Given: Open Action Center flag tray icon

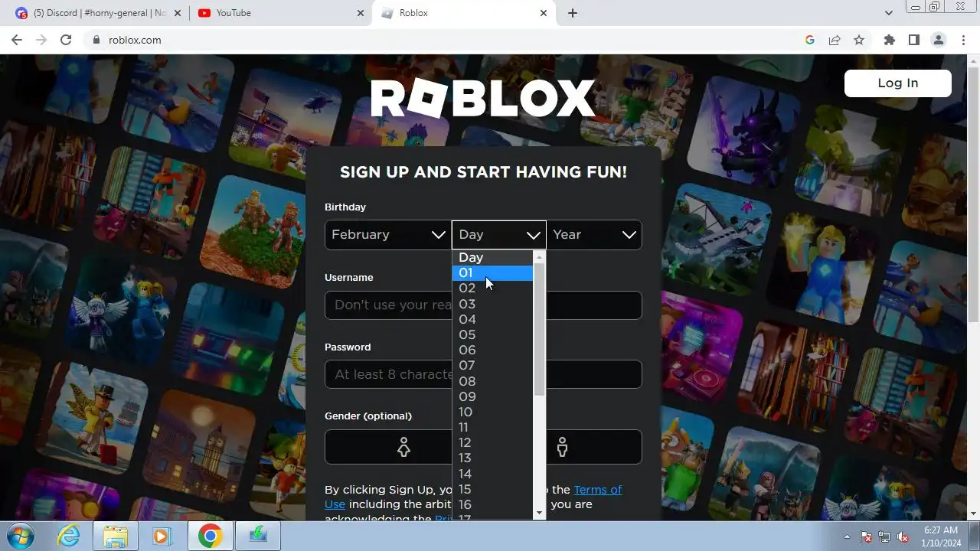Looking at the screenshot, I should click(866, 536).
